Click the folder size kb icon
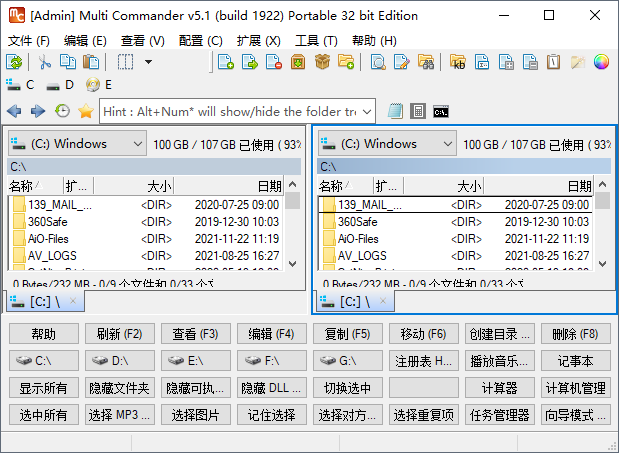The image size is (619, 453). click(458, 62)
